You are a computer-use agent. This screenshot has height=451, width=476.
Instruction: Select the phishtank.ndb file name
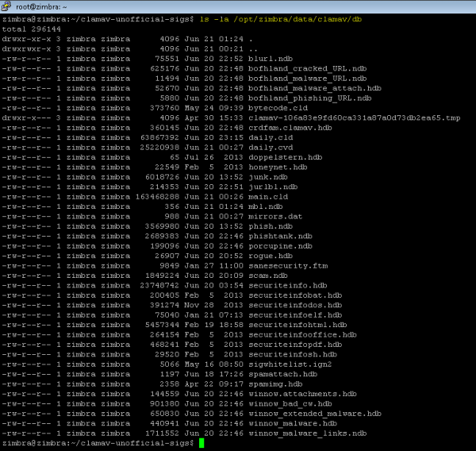pyautogui.click(x=281, y=236)
